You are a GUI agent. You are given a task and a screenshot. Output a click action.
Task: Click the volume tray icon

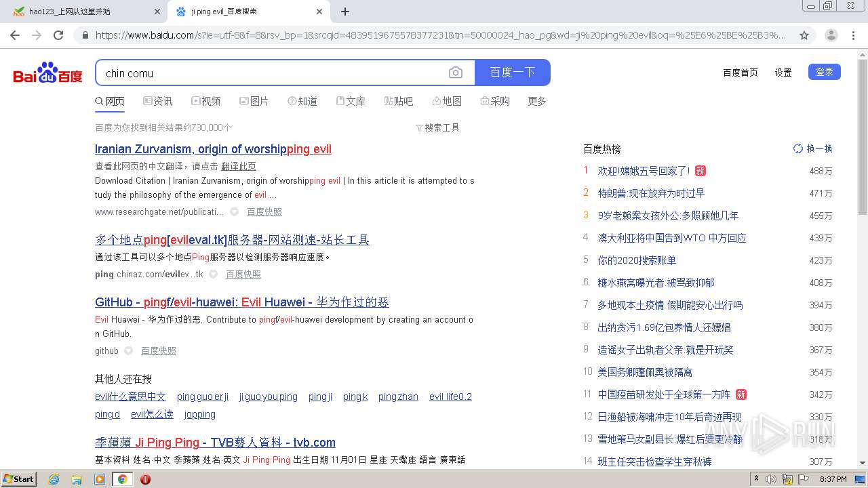[771, 479]
